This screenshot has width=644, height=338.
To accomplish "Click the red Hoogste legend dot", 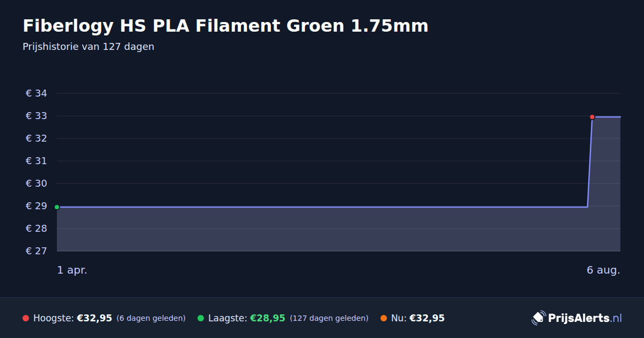I will 26,318.
